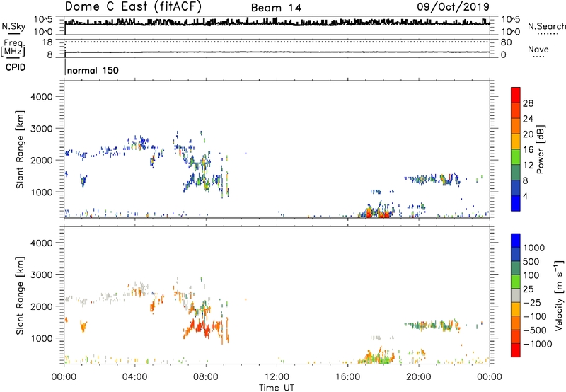
Task: Click the "25" label on the velocity scale
Action: [x=528, y=289]
